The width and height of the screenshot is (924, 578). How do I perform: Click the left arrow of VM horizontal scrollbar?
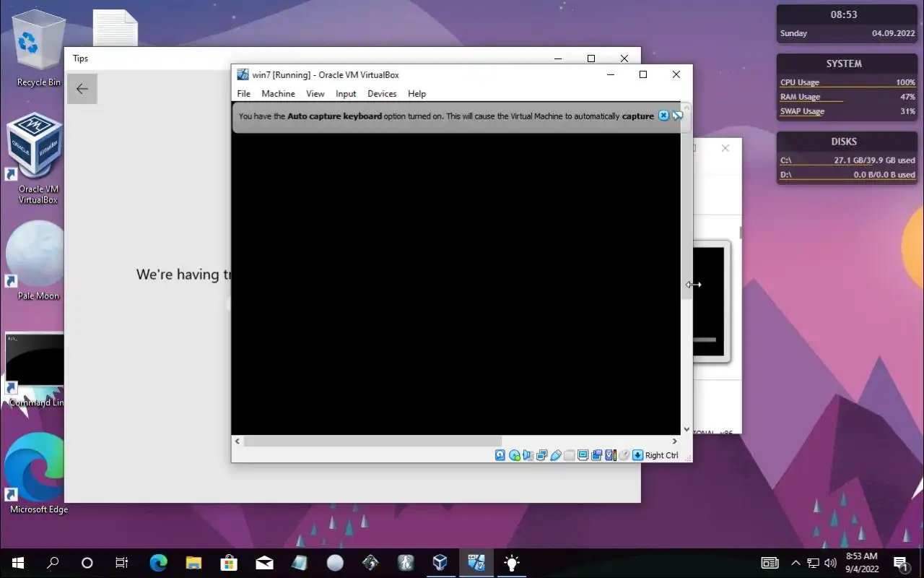tap(237, 441)
